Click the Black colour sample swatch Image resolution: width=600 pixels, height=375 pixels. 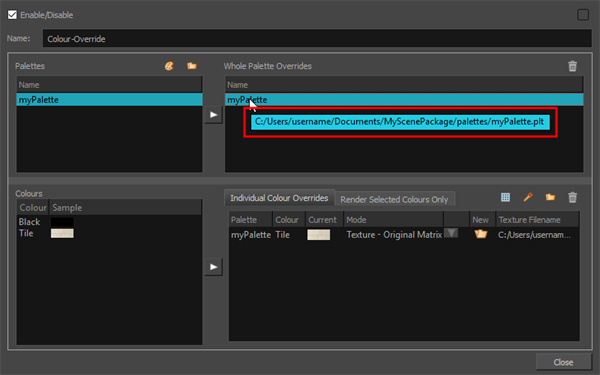[x=62, y=222]
